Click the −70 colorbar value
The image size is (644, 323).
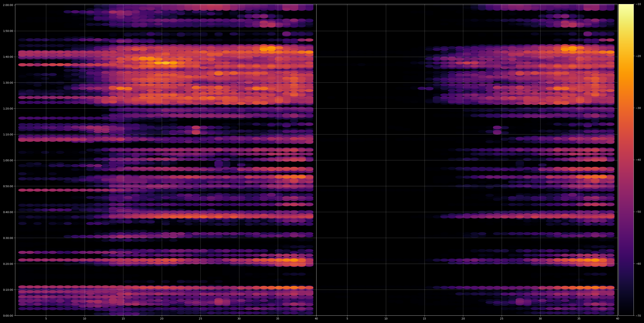pyautogui.click(x=638, y=316)
